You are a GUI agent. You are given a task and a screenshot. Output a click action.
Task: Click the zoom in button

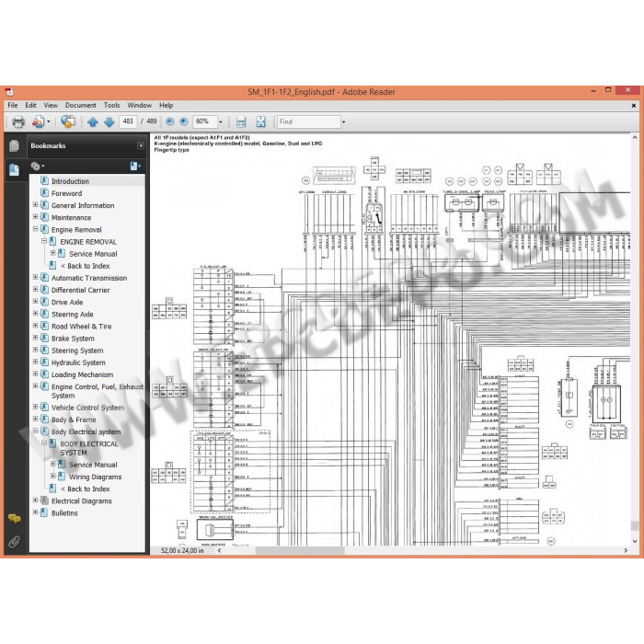[184, 121]
